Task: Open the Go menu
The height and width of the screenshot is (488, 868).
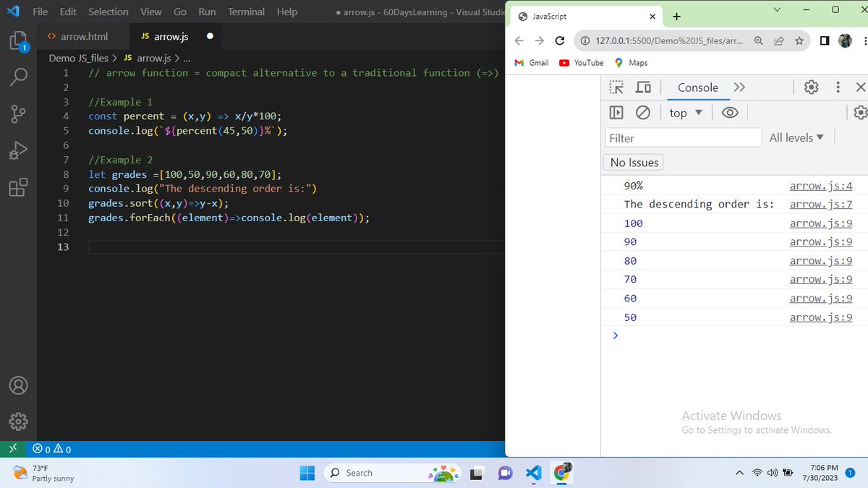Action: point(180,12)
